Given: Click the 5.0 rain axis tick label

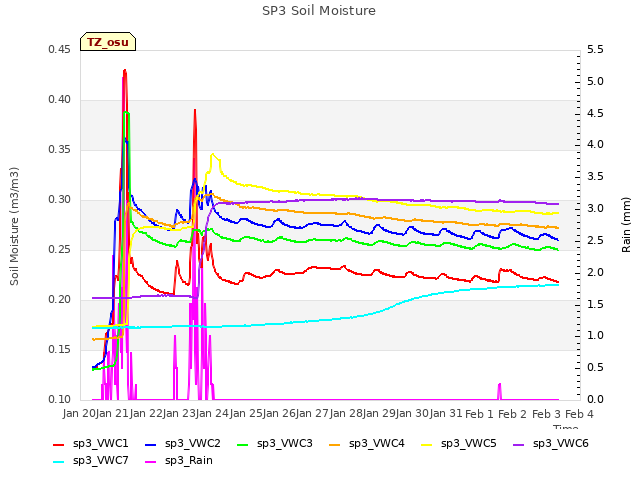Looking at the screenshot, I should point(595,82).
